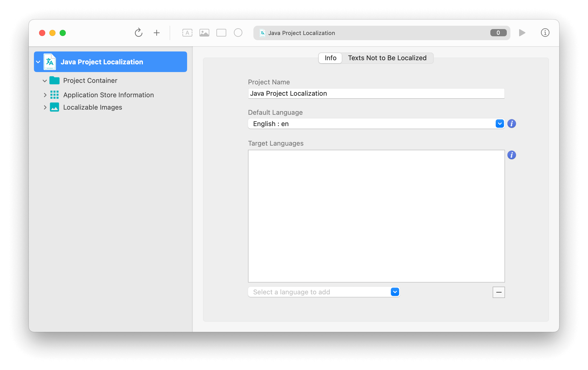Click the translation document icon in sidebar
The height and width of the screenshot is (370, 588).
click(50, 62)
